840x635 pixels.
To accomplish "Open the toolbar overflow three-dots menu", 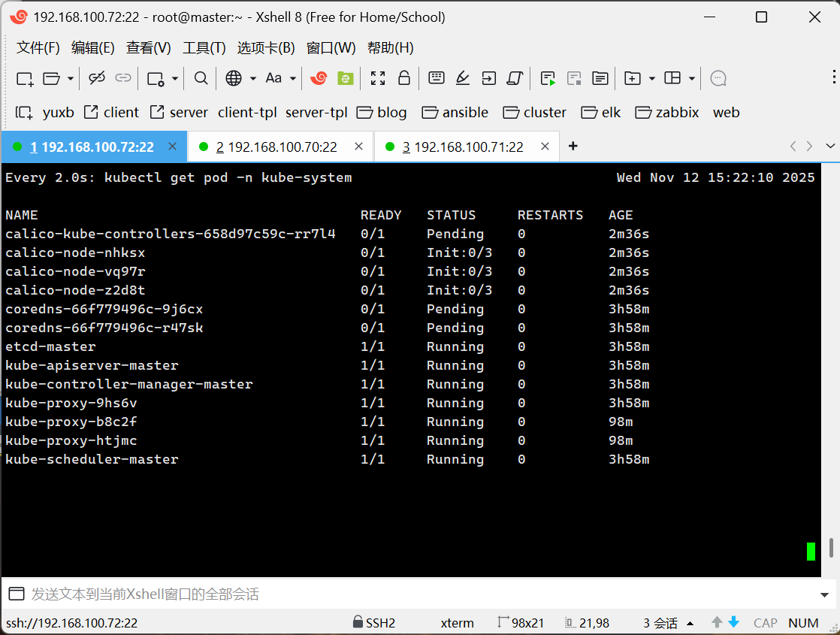I will (834, 77).
